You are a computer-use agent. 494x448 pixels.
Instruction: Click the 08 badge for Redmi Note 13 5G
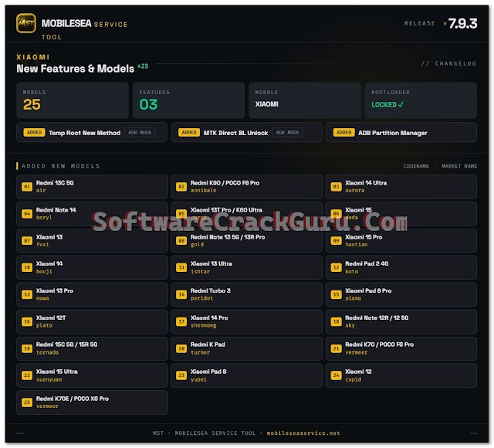[x=181, y=241]
